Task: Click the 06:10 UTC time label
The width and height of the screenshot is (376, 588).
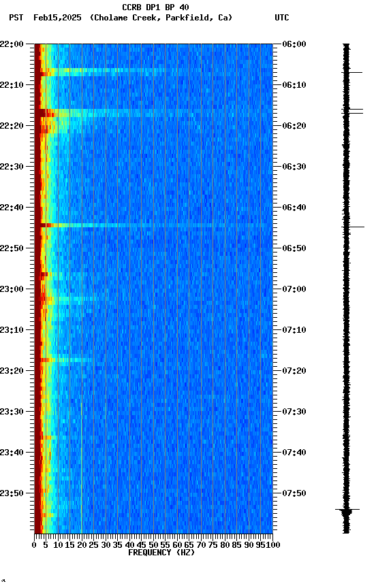Action: coord(294,85)
